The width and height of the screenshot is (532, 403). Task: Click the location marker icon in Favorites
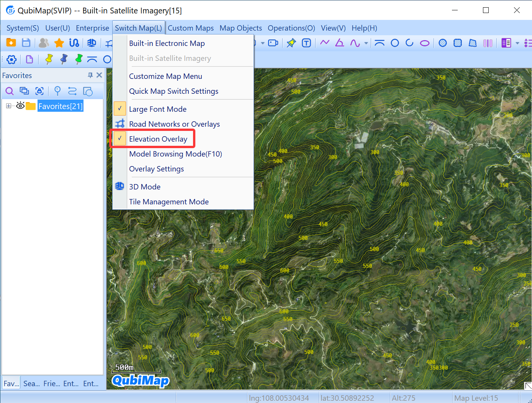[57, 91]
